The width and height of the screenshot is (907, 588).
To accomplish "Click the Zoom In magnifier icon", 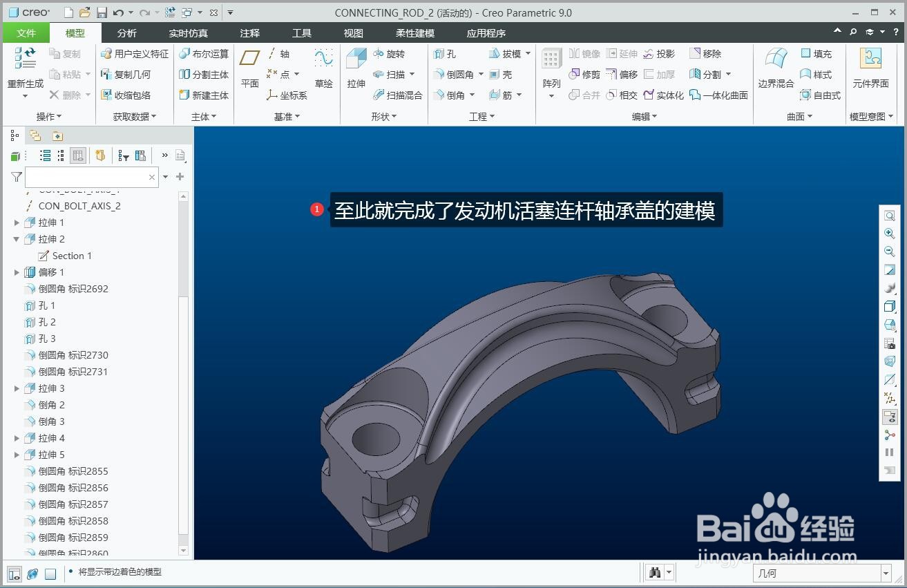I will [890, 234].
